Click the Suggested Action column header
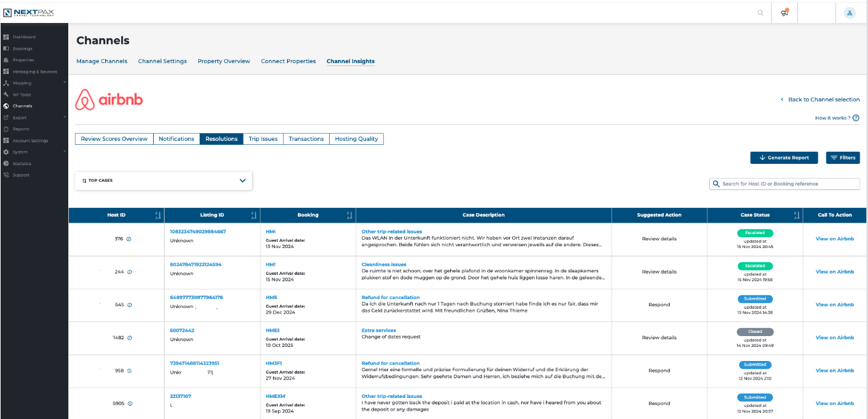The width and height of the screenshot is (868, 419). tap(659, 215)
